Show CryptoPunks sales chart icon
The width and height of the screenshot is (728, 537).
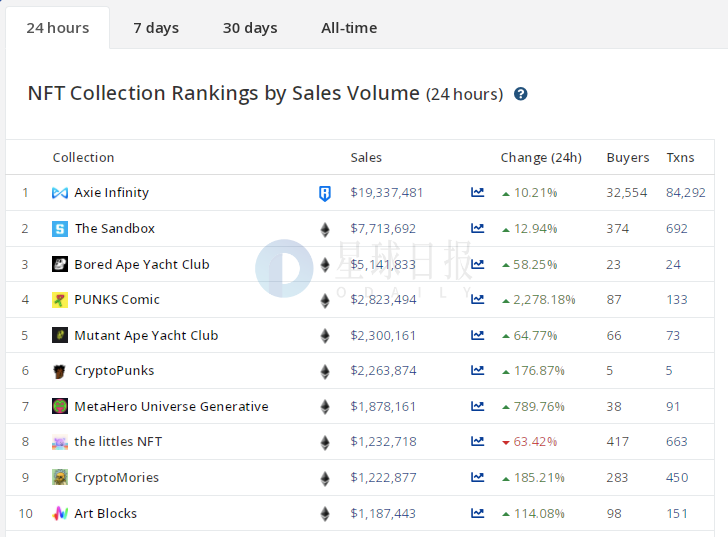click(477, 370)
